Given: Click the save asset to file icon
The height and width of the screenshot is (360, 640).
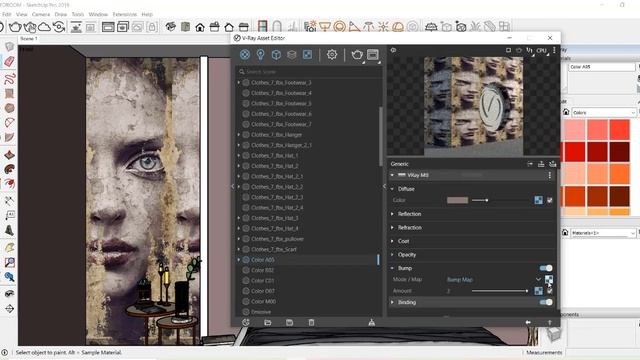Looking at the screenshot, I should coord(289,322).
